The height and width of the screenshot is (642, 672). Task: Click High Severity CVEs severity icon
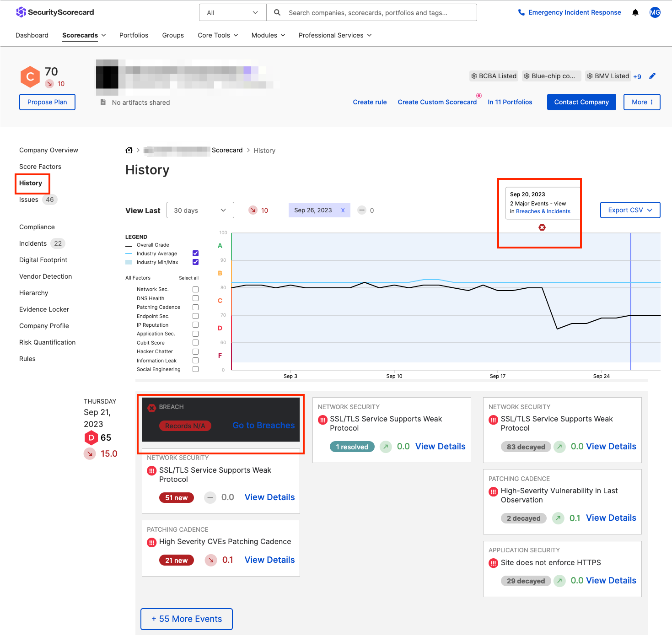pyautogui.click(x=152, y=542)
